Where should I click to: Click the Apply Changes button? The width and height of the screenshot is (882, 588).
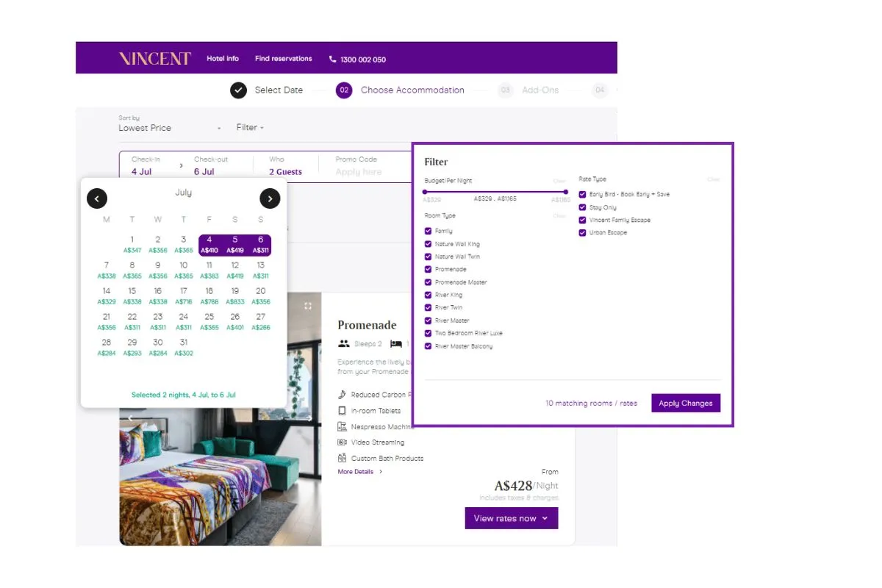[x=686, y=403]
